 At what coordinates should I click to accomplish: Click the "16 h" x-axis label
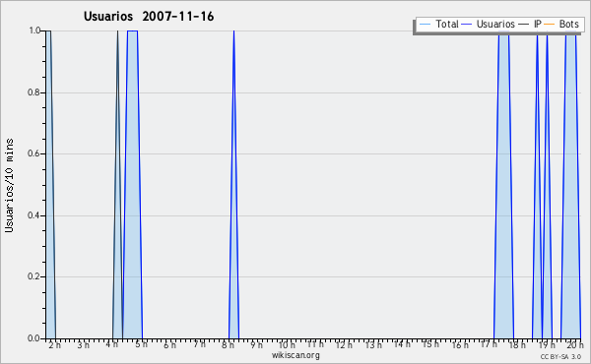click(x=460, y=344)
